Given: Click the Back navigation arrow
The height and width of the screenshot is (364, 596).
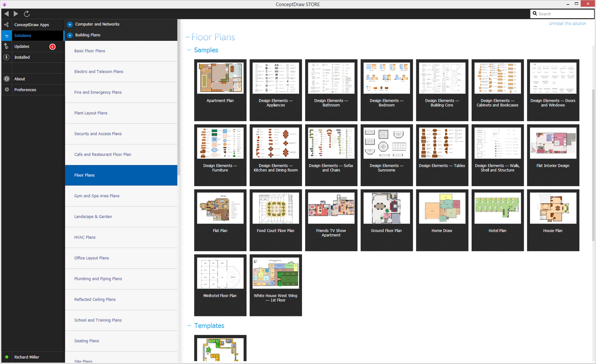Looking at the screenshot, I should pos(6,14).
